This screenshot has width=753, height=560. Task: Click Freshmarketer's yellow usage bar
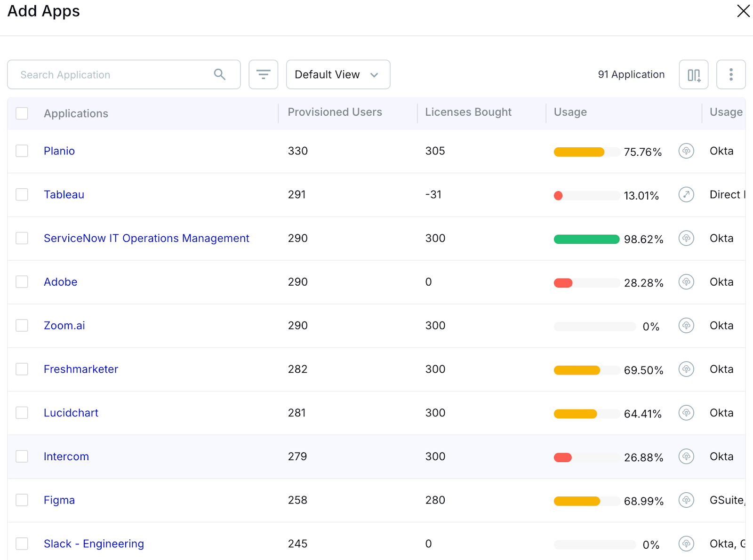577,370
